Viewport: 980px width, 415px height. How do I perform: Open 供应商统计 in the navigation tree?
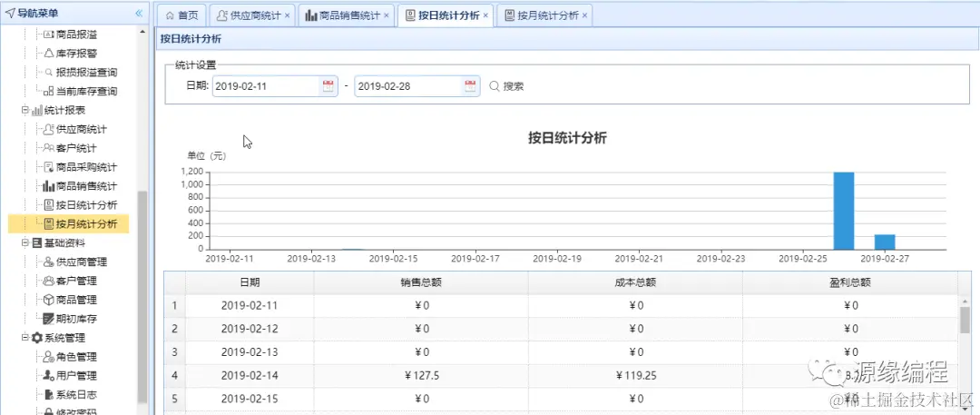pyautogui.click(x=75, y=129)
